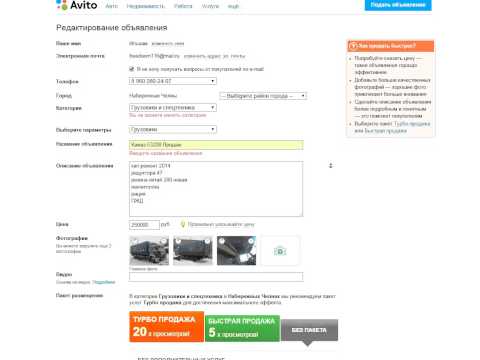Click the top-right corner icon on third photo
480x360 pixels.
pos(251,241)
